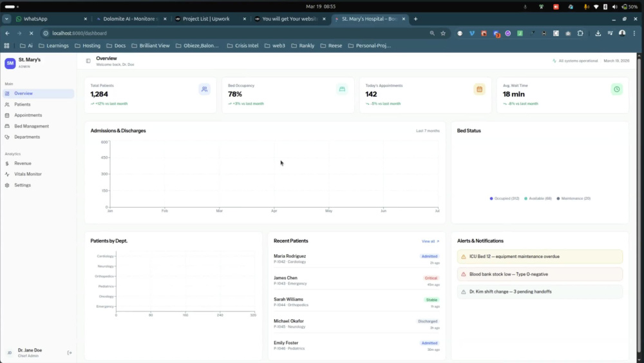Open a new browser tab
This screenshot has width=644, height=363.
click(x=415, y=19)
